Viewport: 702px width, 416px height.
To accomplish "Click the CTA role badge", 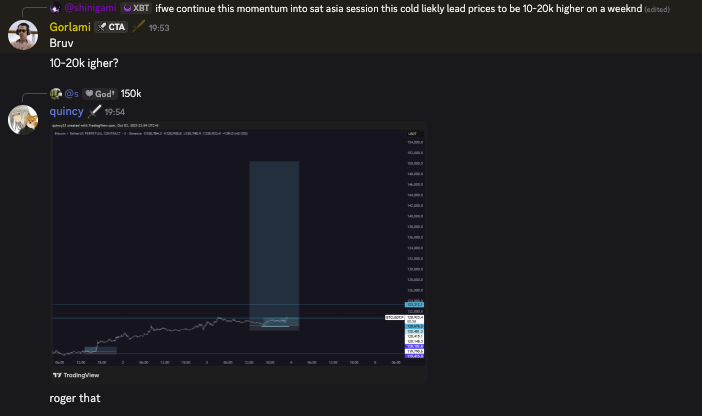I will 111,27.
